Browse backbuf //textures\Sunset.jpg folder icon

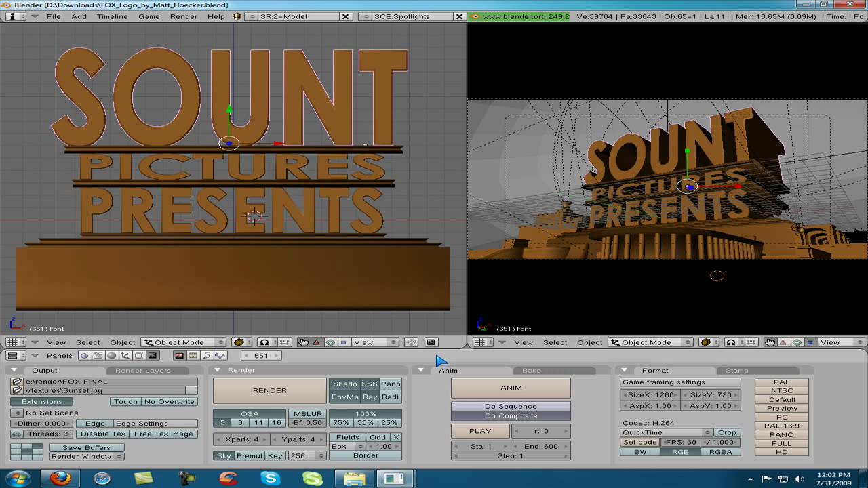click(x=17, y=390)
